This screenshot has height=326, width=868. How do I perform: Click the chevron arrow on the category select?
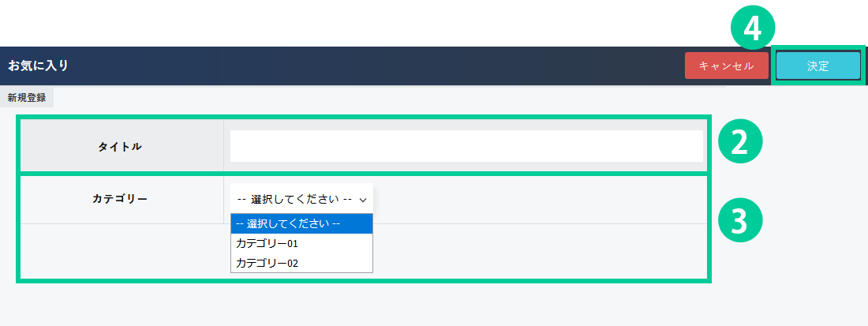tap(363, 200)
